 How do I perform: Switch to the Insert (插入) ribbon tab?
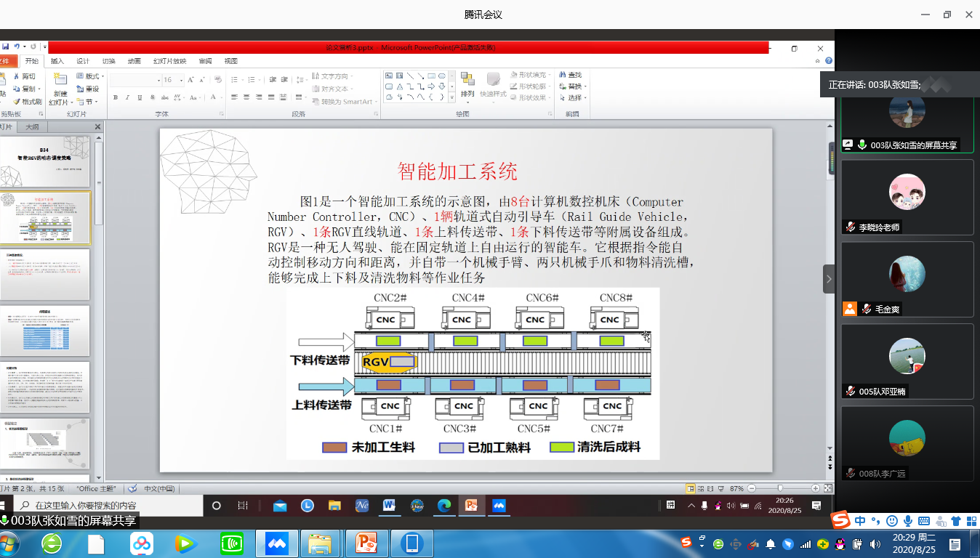pos(57,61)
